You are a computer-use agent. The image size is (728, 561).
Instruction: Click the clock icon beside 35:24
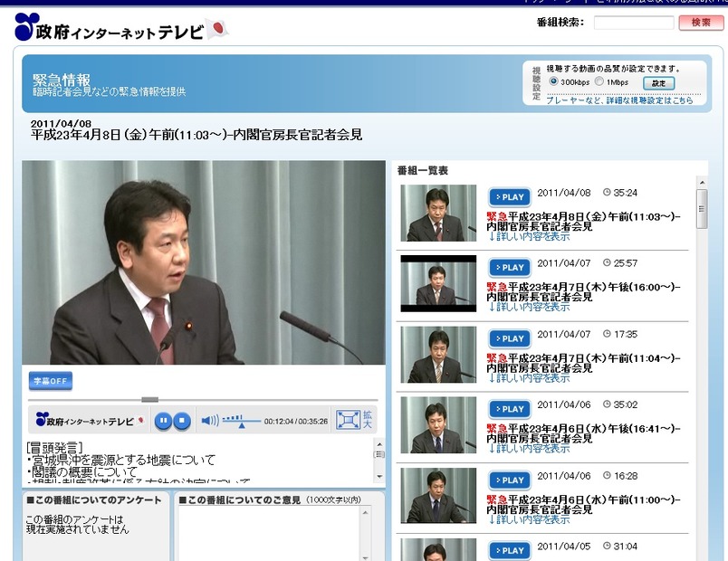click(607, 192)
